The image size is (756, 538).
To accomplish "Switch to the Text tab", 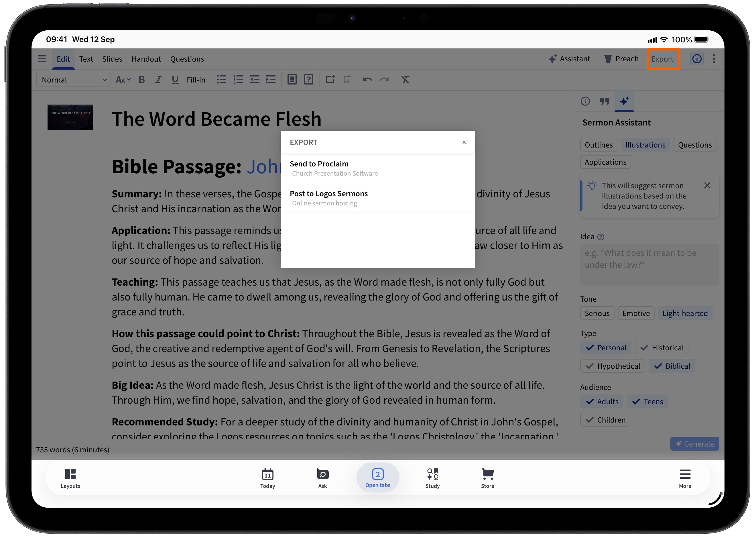I will [x=86, y=59].
